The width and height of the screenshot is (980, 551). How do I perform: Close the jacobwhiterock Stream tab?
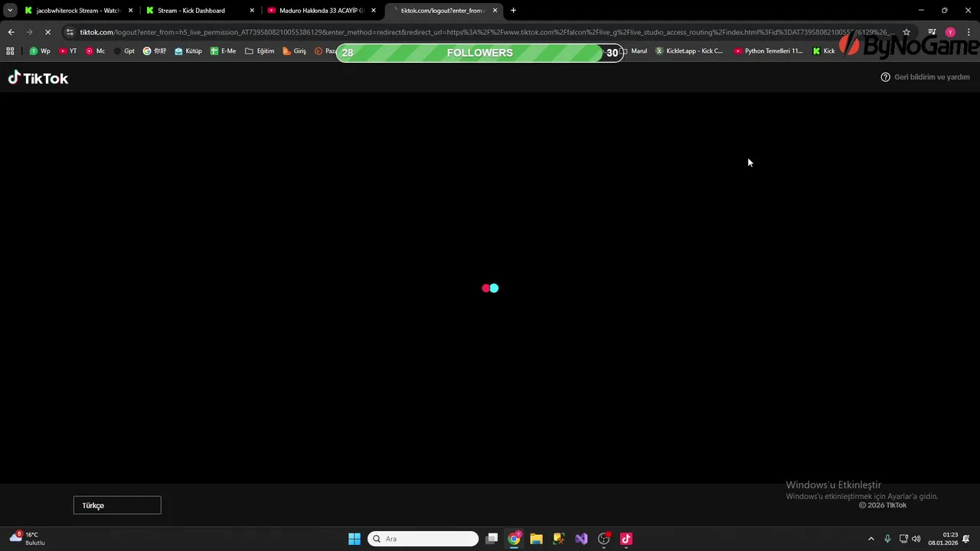pyautogui.click(x=131, y=11)
